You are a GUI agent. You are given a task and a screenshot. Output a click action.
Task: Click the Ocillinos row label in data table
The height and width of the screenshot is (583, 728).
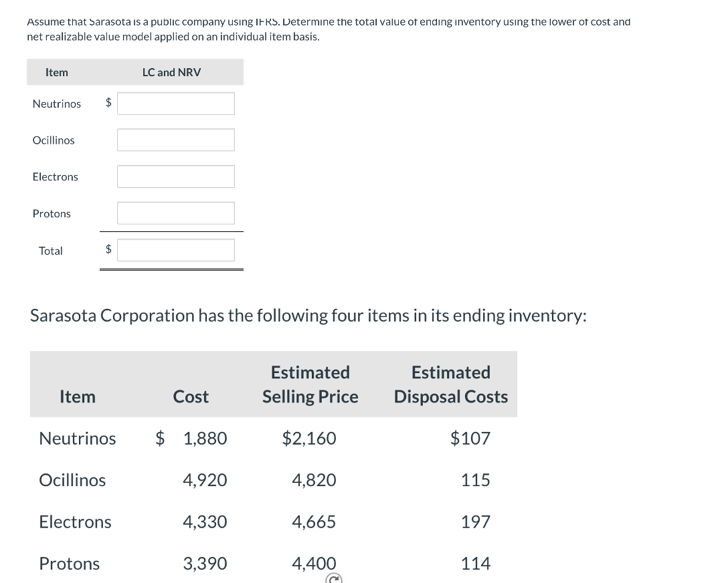click(x=72, y=480)
